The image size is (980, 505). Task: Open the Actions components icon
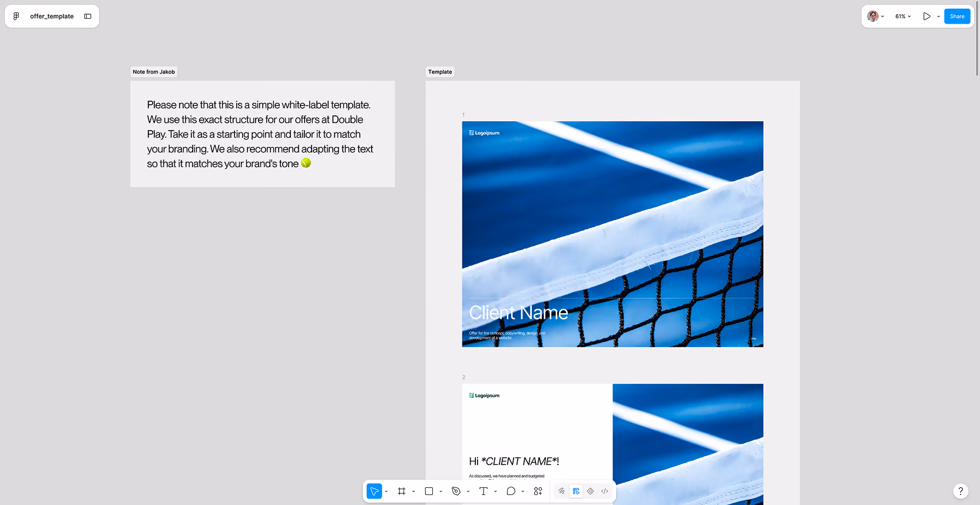click(538, 491)
